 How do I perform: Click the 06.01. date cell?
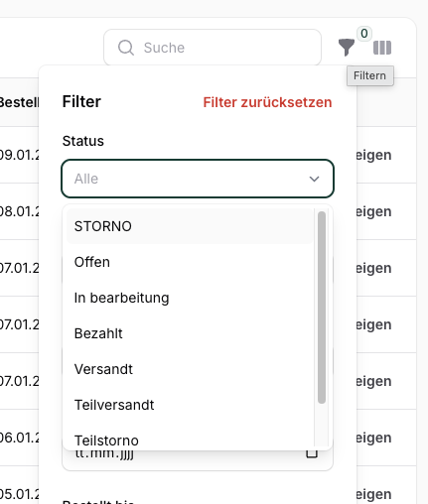coord(19,438)
